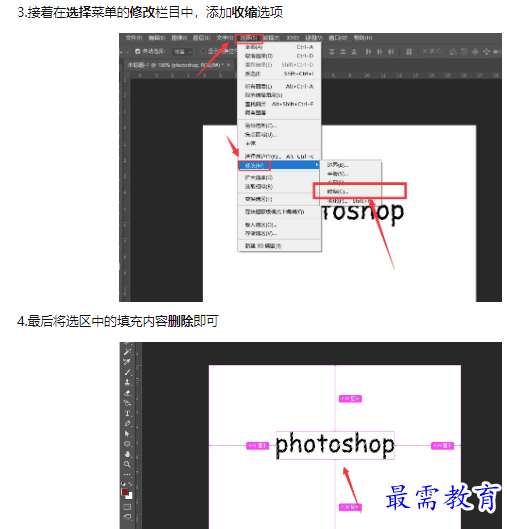Choose Inverse (Shift+Ctrl+I) menu entry

pos(279,74)
